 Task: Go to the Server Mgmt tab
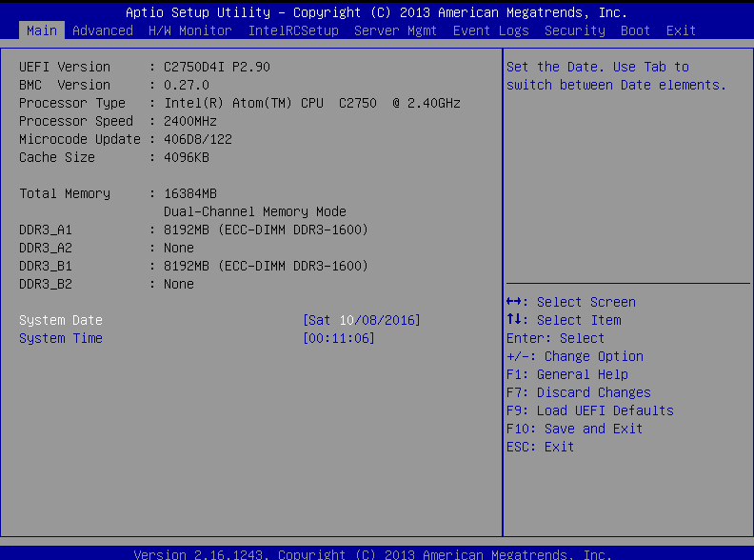395,30
